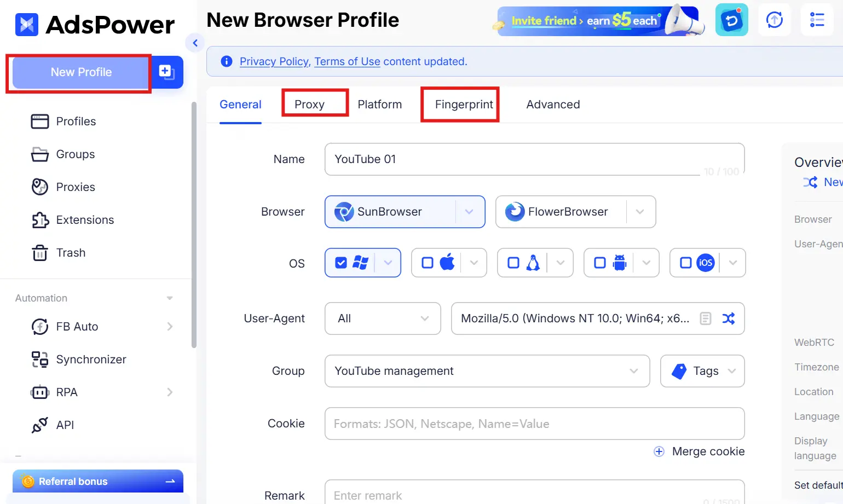Image resolution: width=843 pixels, height=504 pixels.
Task: Check the Linux OS checkbox
Action: tap(513, 263)
